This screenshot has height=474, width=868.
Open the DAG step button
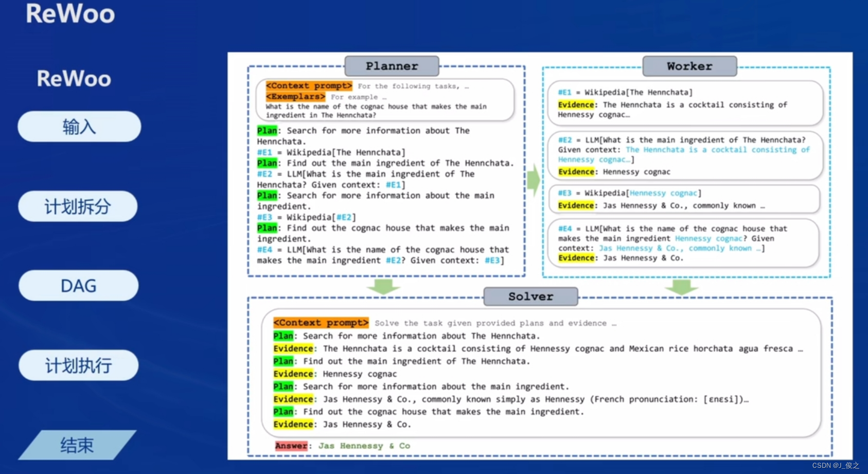point(78,286)
